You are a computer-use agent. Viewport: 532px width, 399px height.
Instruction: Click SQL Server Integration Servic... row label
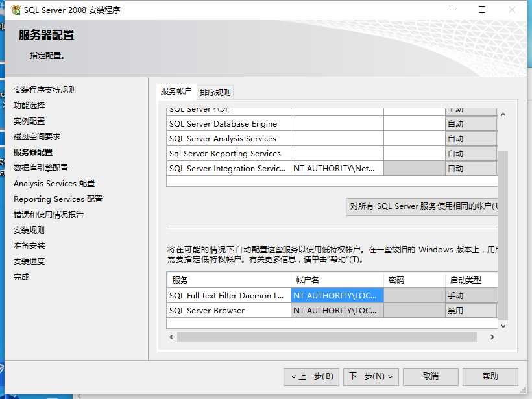click(228, 169)
